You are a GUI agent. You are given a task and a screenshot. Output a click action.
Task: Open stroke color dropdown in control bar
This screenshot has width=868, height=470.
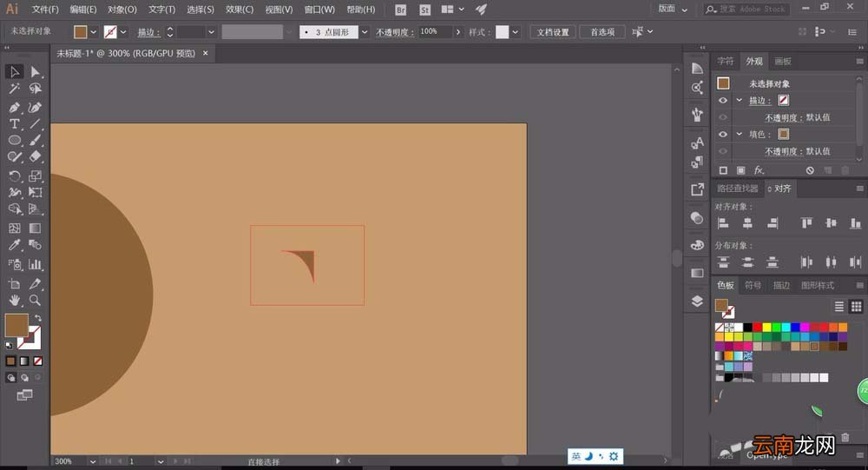tap(123, 32)
